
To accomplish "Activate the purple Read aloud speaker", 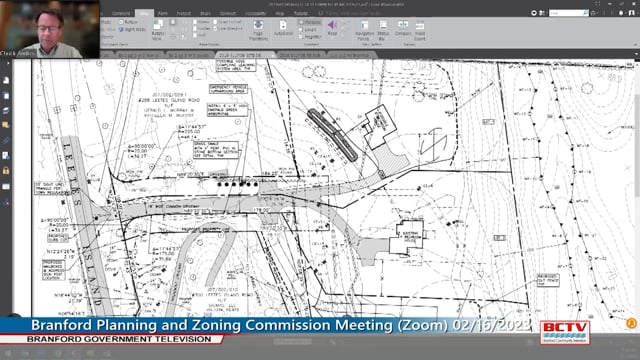I will [x=332, y=28].
